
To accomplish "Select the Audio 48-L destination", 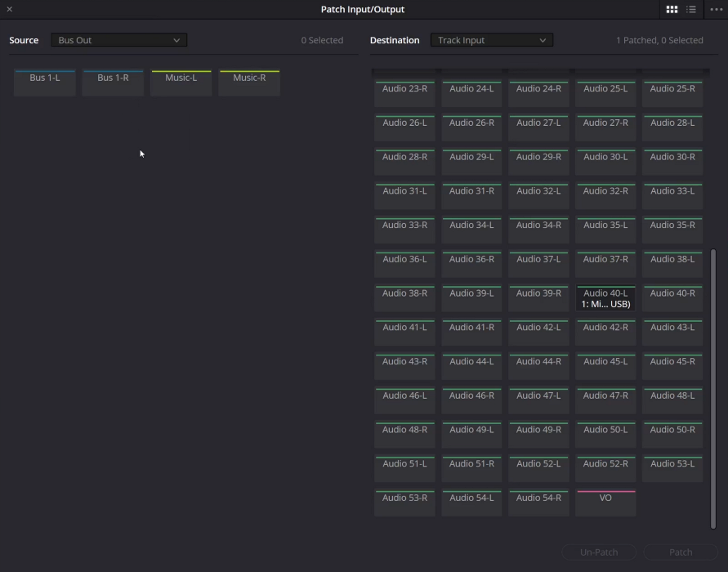I will click(x=672, y=400).
